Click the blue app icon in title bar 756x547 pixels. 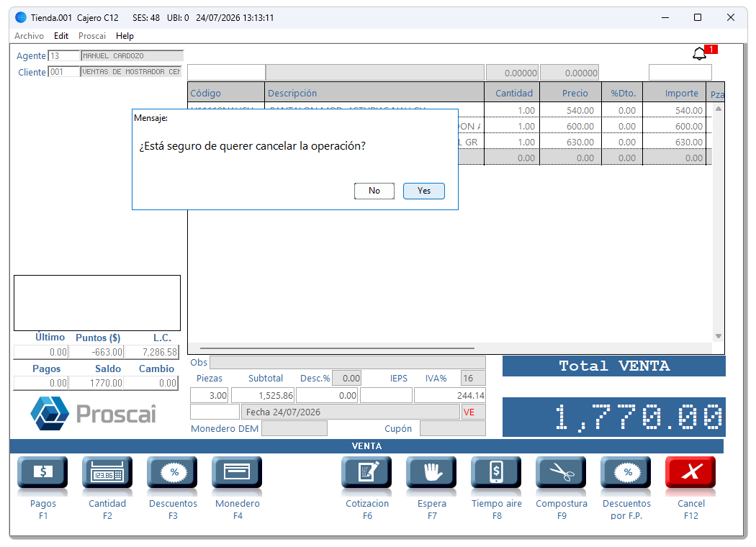coord(21,17)
